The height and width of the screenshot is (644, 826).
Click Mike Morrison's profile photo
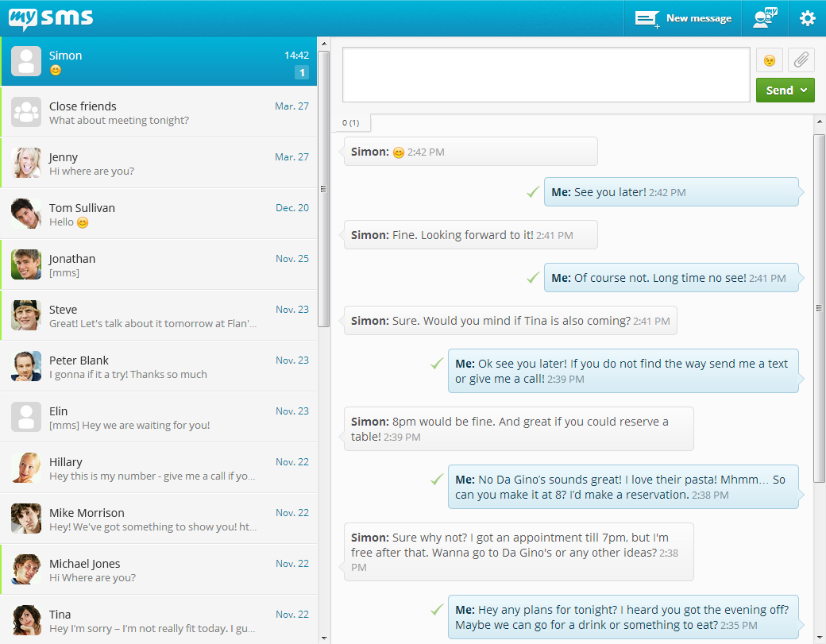pos(25,519)
